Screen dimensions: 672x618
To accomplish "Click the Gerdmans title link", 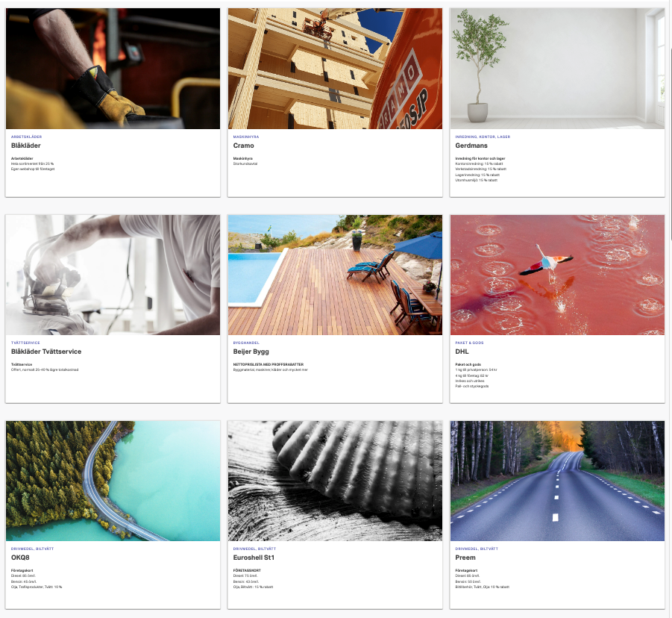I will click(x=471, y=146).
